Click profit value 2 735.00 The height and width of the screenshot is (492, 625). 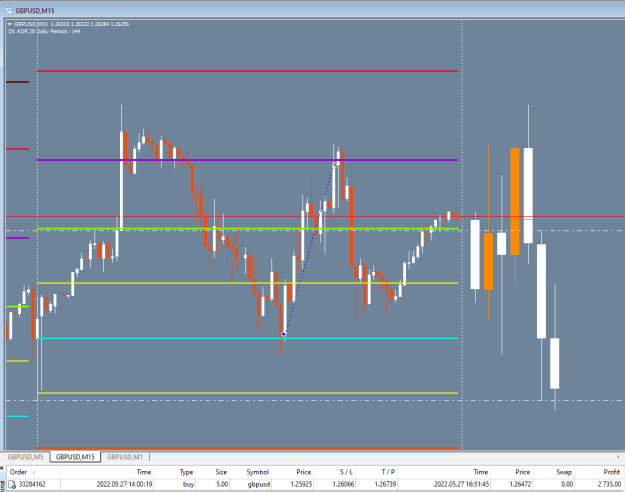pos(609,484)
